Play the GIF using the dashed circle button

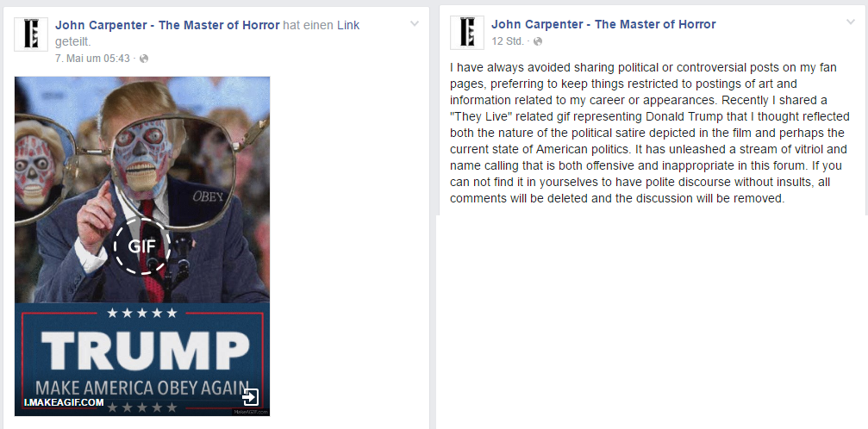coord(141,246)
